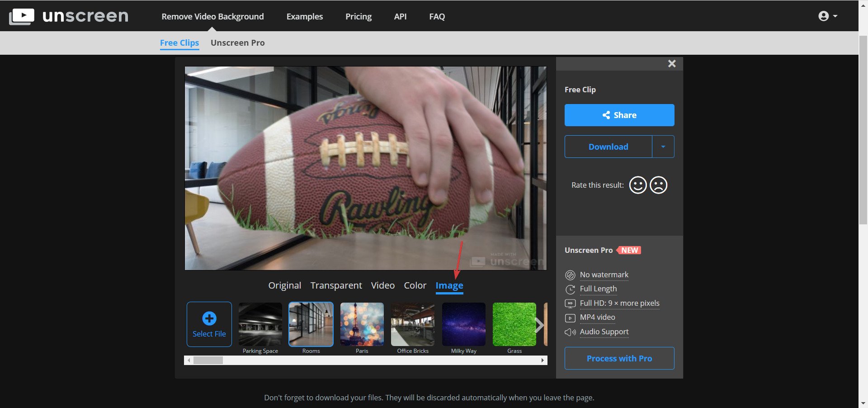Select the Milky Way background
This screenshot has width=868, height=408.
tap(464, 324)
